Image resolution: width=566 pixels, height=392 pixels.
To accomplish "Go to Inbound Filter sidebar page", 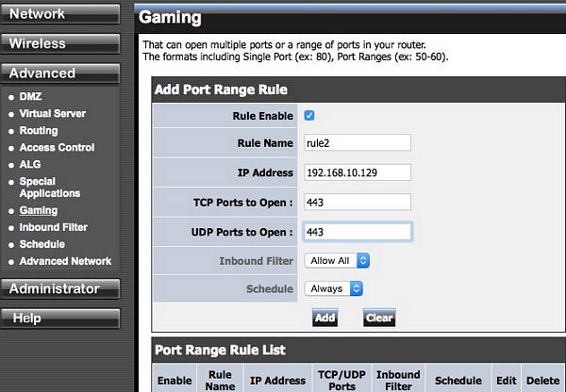I will tap(53, 227).
